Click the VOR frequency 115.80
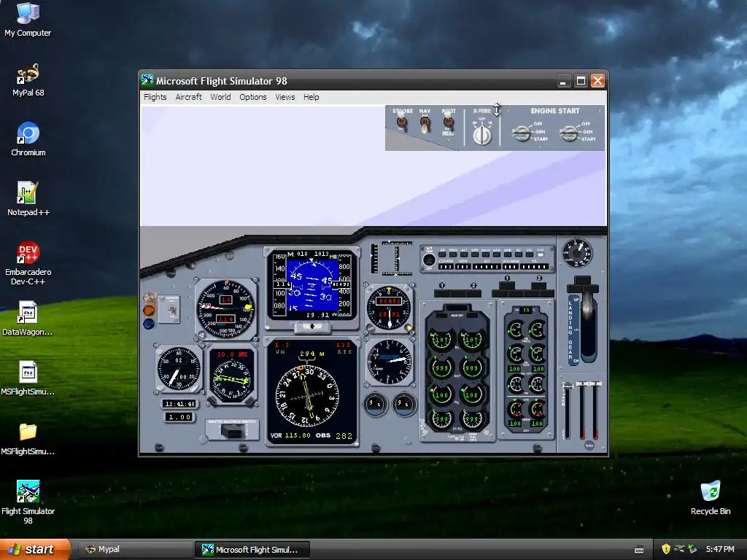Image resolution: width=747 pixels, height=560 pixels. click(298, 436)
